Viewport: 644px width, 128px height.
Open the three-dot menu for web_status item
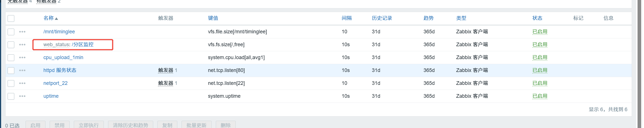(x=22, y=45)
